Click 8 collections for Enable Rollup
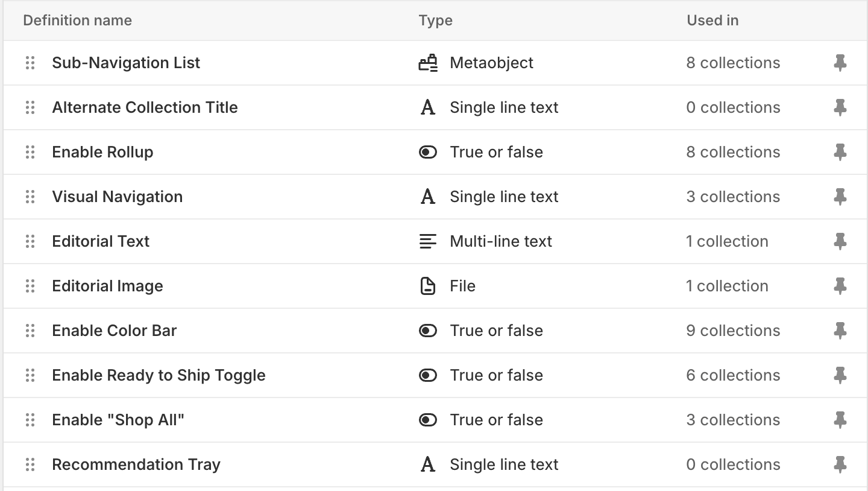Screen dimensions: 868x491 coord(733,152)
